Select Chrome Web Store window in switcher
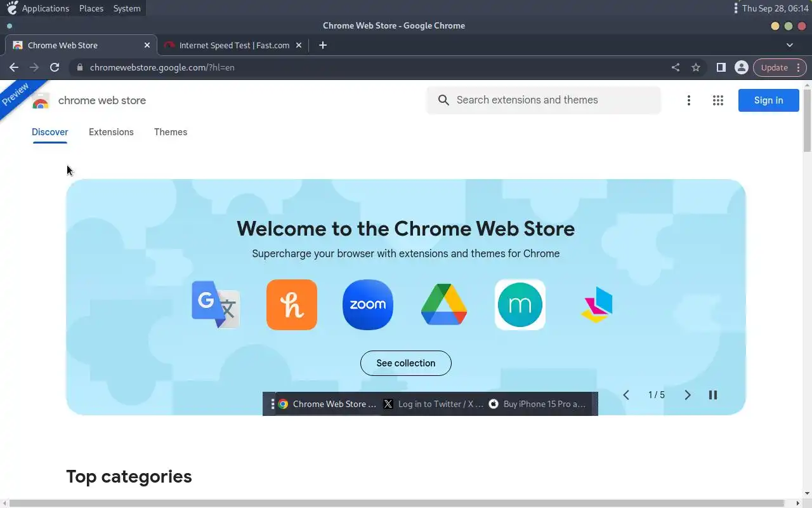Image resolution: width=812 pixels, height=508 pixels. [328, 404]
